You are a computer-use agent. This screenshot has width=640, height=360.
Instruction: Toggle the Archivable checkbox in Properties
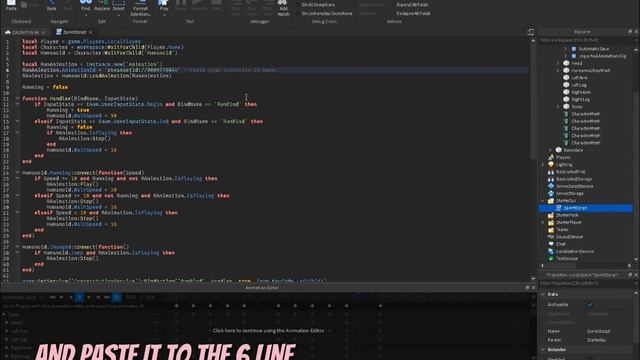(590, 304)
